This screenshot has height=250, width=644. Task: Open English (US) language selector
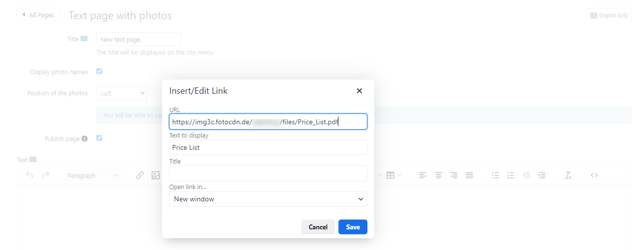click(609, 15)
